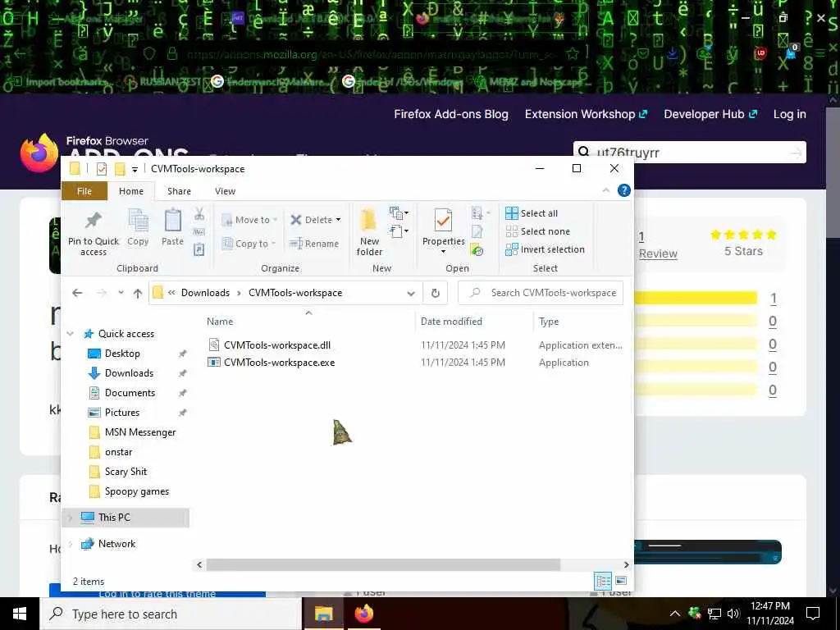The width and height of the screenshot is (840, 630).
Task: Open Pictures in navigation pane
Action: pyautogui.click(x=121, y=413)
